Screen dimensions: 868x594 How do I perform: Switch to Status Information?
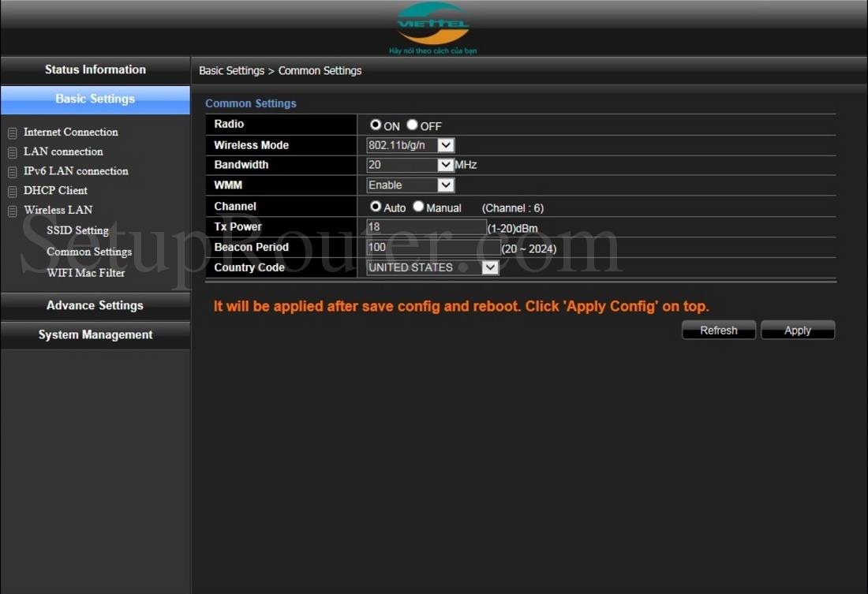(95, 69)
